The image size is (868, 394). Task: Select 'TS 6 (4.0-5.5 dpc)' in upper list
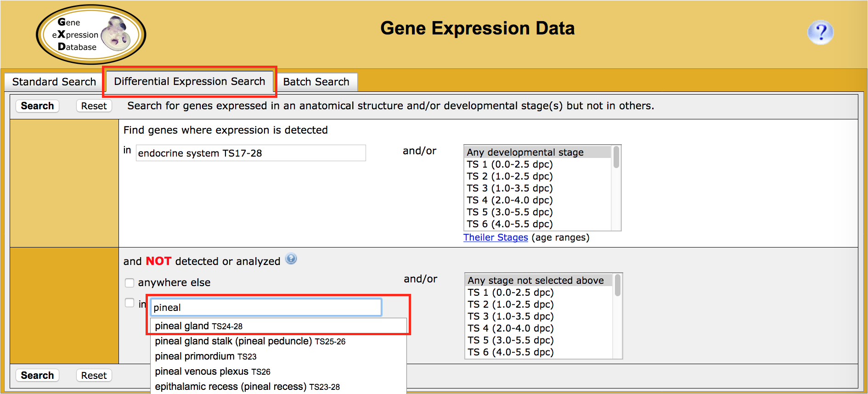point(538,224)
